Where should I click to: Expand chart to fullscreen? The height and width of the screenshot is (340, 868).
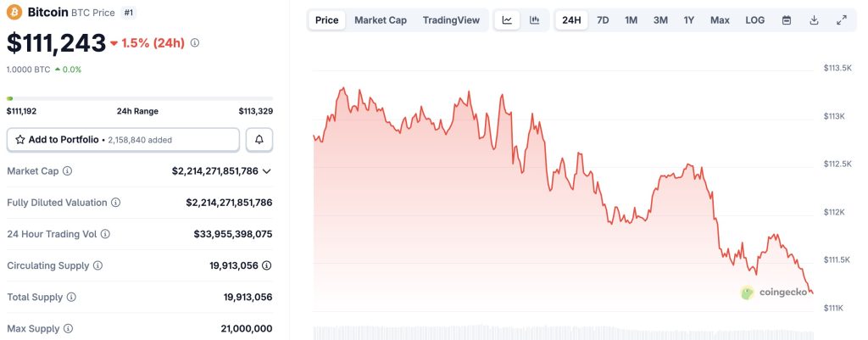841,20
